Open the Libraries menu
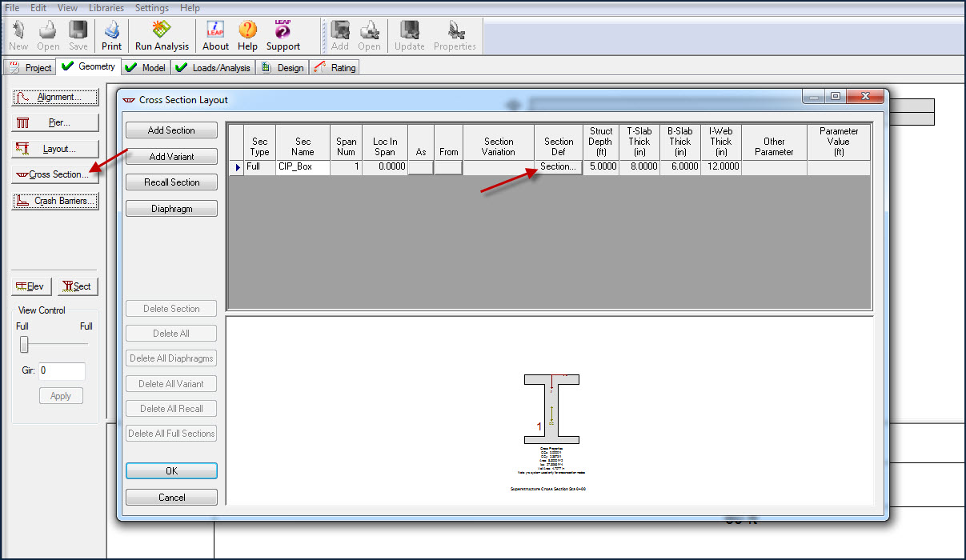This screenshot has width=966, height=560. (106, 7)
